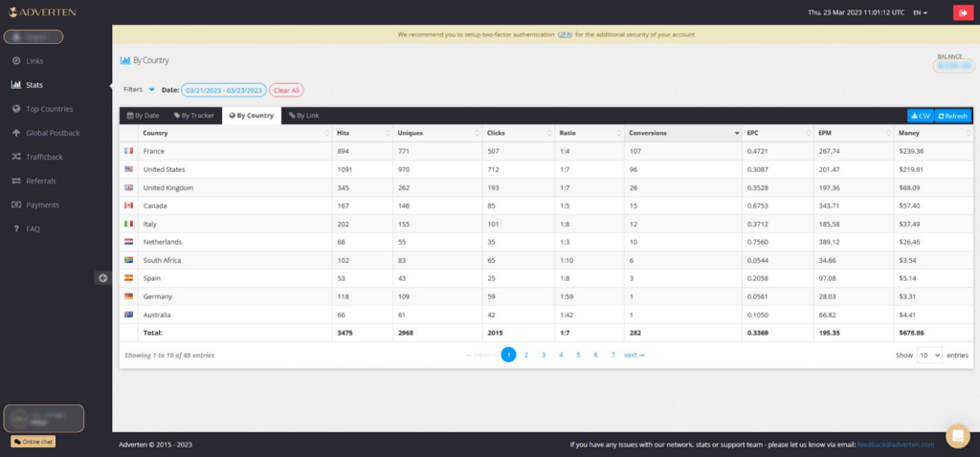980x457 pixels.
Task: Click the United States country name
Action: [164, 169]
